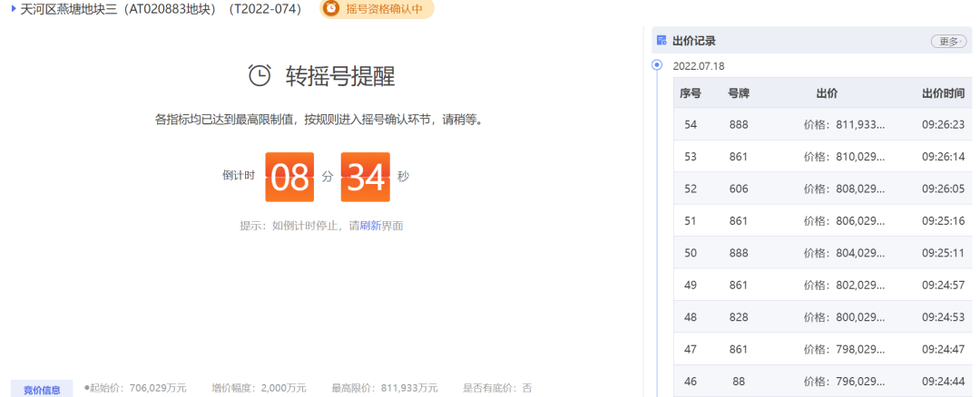980x397 pixels.
Task: Click price 价格：798,029...
Action: click(x=845, y=349)
